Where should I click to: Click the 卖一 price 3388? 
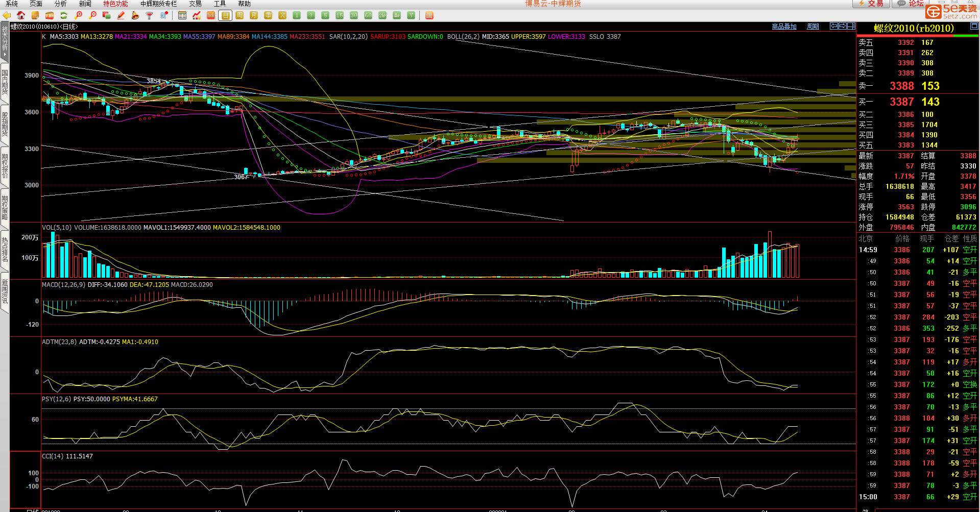point(901,86)
